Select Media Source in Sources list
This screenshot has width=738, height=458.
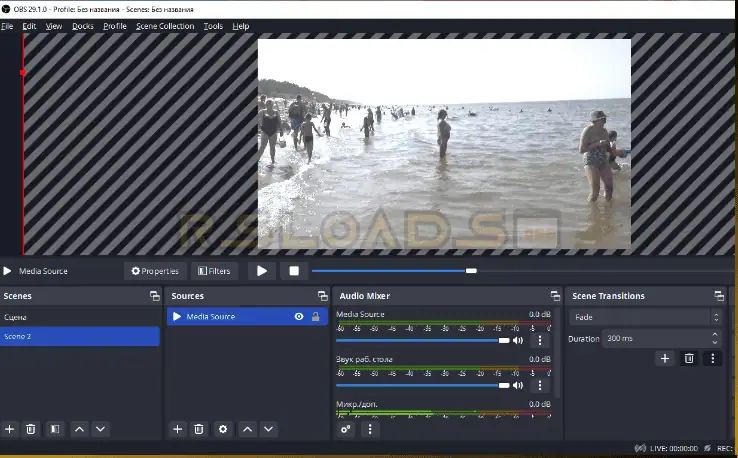click(x=248, y=317)
